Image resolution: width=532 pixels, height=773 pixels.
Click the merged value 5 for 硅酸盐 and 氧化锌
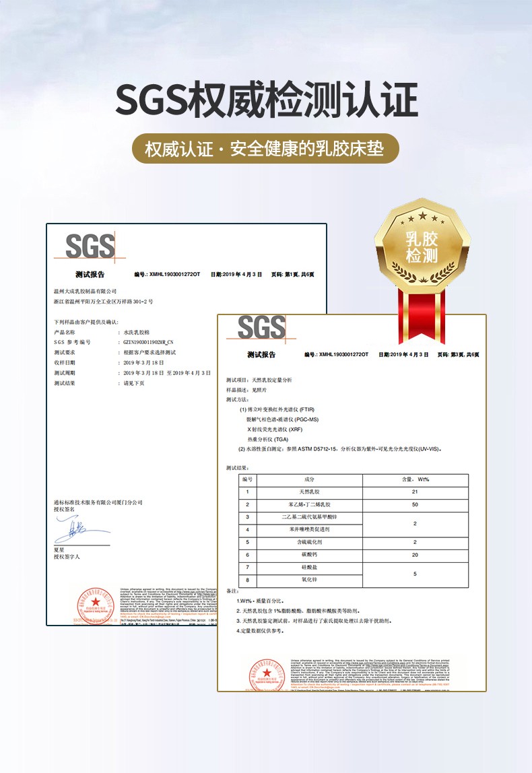point(415,574)
